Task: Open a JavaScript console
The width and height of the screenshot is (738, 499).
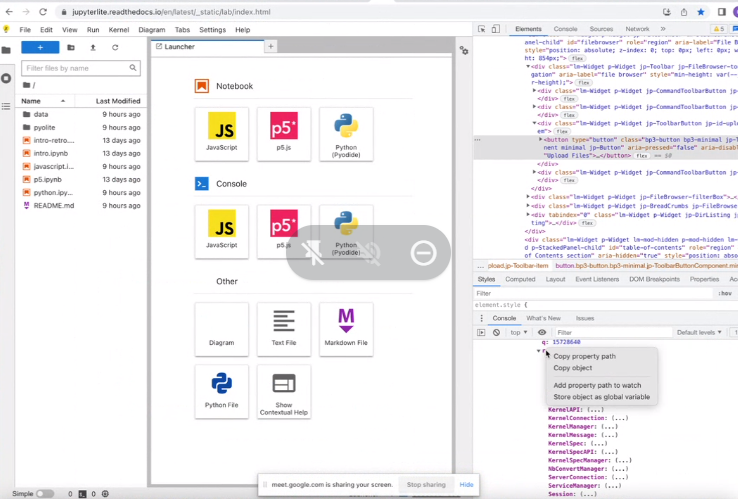Action: point(222,232)
